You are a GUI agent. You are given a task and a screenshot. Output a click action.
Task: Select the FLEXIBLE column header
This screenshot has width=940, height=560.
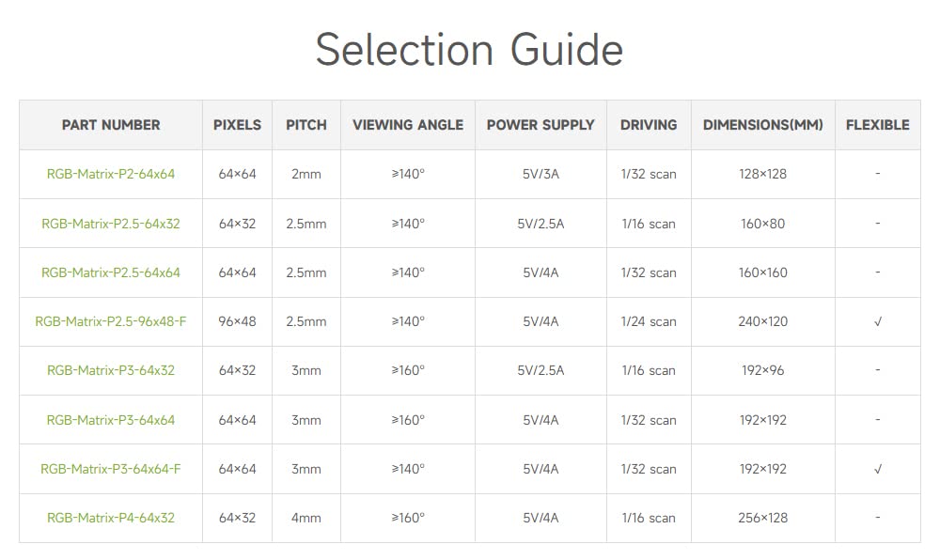[877, 125]
